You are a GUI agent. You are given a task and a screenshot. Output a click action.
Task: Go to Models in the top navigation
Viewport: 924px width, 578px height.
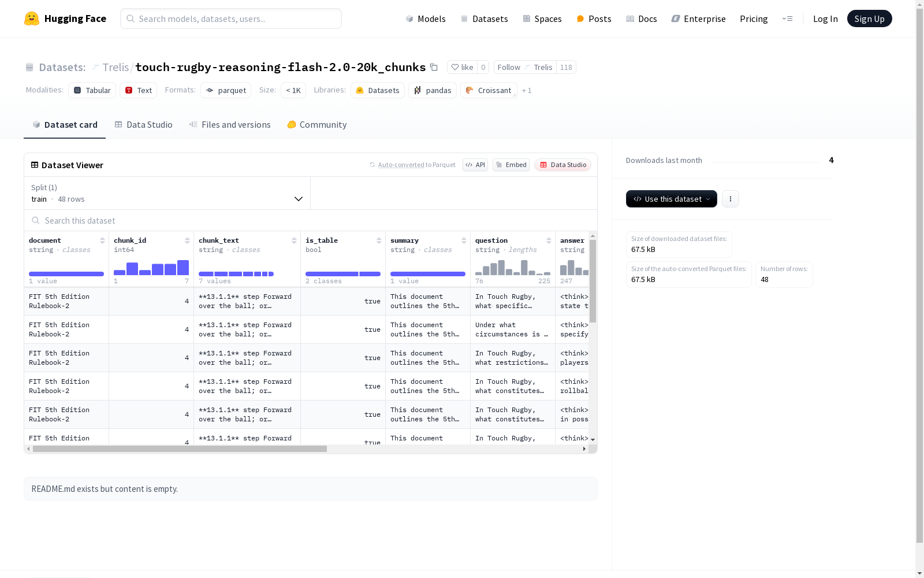pos(426,18)
